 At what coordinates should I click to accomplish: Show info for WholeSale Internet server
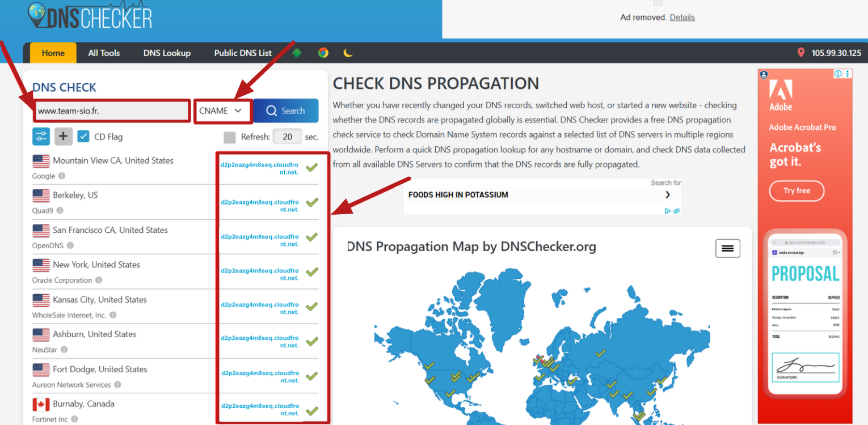point(113,315)
